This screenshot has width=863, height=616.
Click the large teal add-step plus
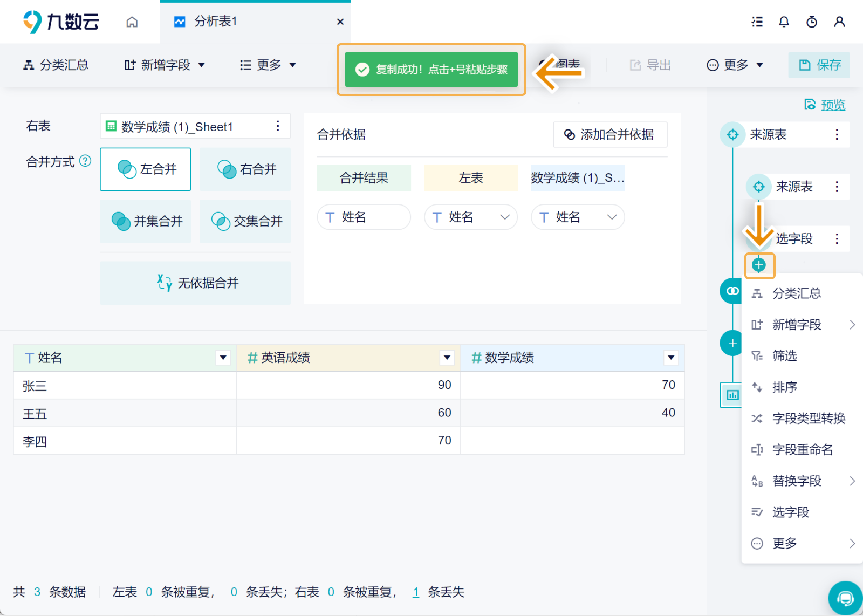(x=731, y=343)
